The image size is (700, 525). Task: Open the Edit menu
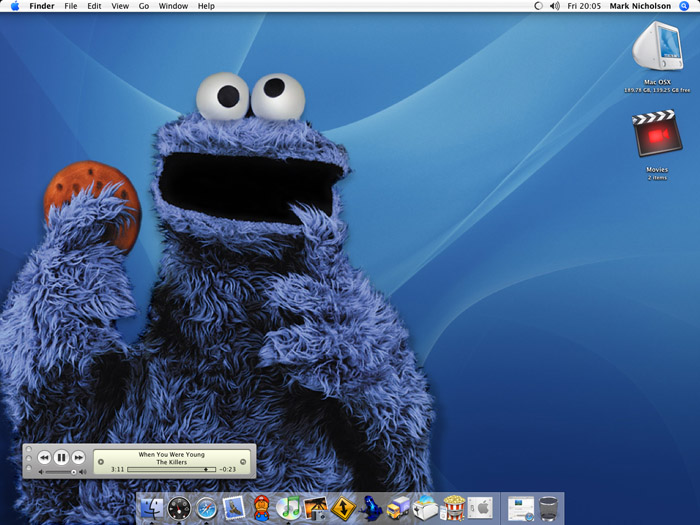coord(94,6)
